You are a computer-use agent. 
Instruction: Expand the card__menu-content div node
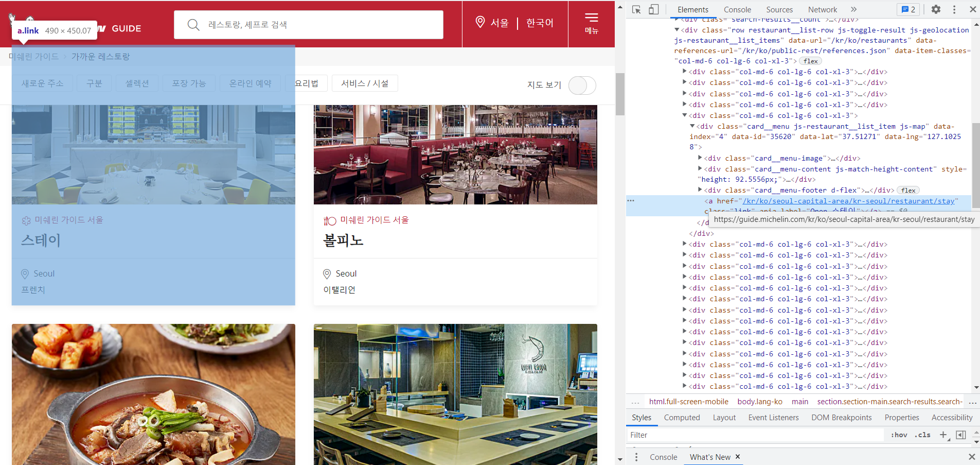(x=700, y=168)
